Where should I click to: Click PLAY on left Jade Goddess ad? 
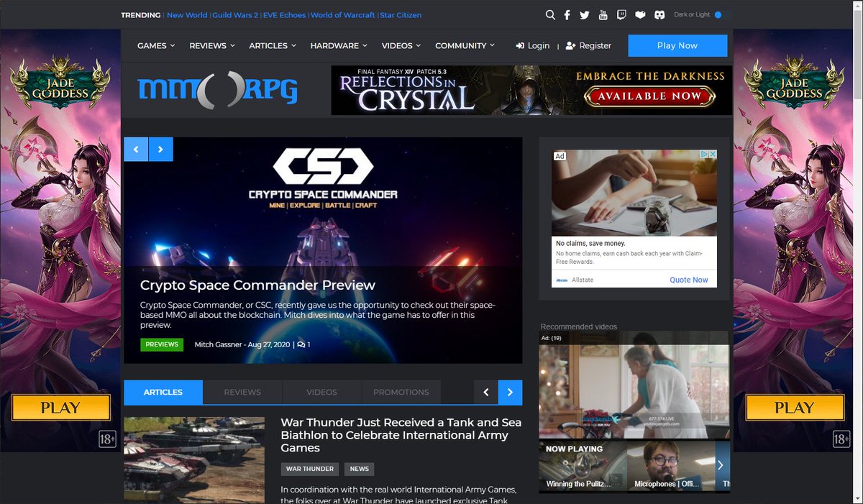pyautogui.click(x=60, y=408)
